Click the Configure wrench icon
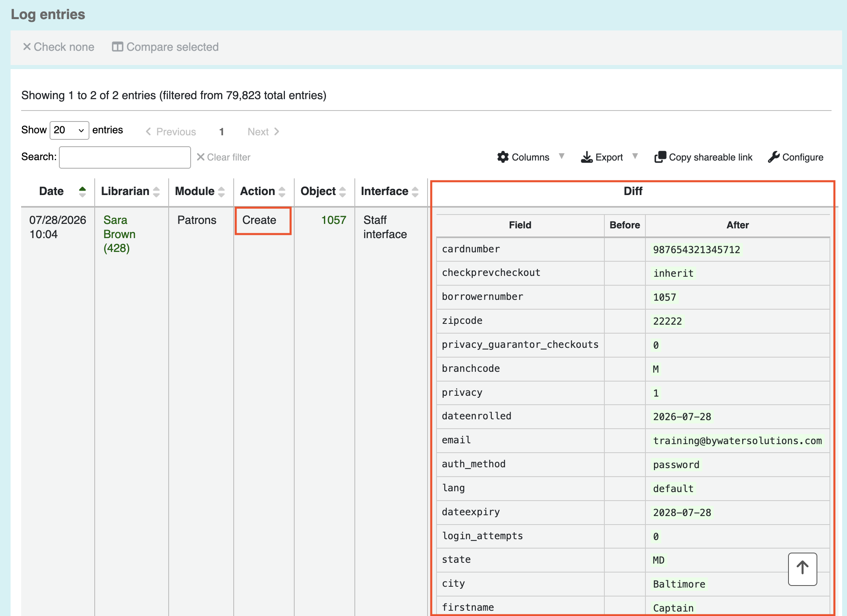Screen dimensions: 847x616 point(773,157)
